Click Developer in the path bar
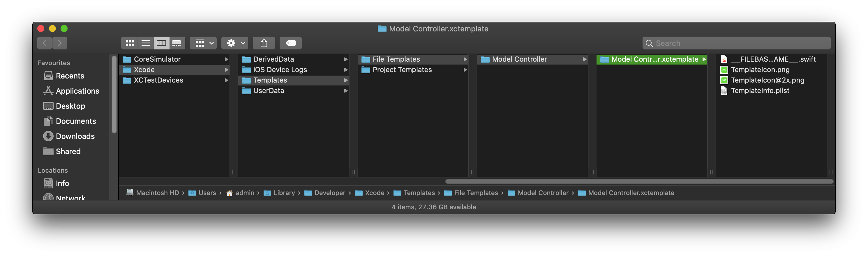The height and width of the screenshot is (257, 868). pyautogui.click(x=329, y=193)
